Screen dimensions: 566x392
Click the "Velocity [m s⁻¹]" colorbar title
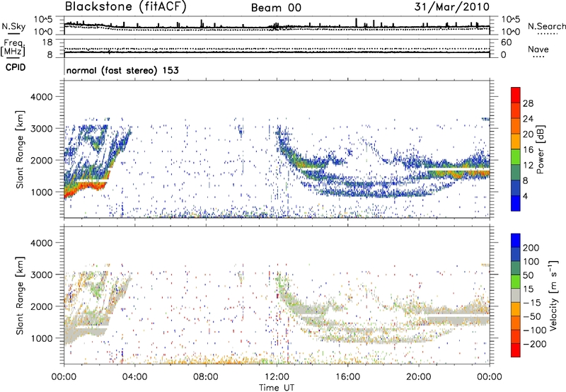(553, 295)
